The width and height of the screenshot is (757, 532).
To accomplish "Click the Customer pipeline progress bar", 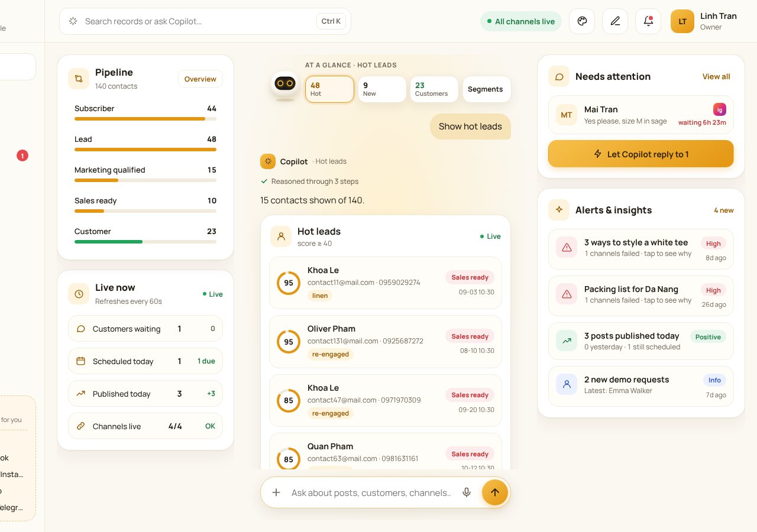I will [x=145, y=242].
